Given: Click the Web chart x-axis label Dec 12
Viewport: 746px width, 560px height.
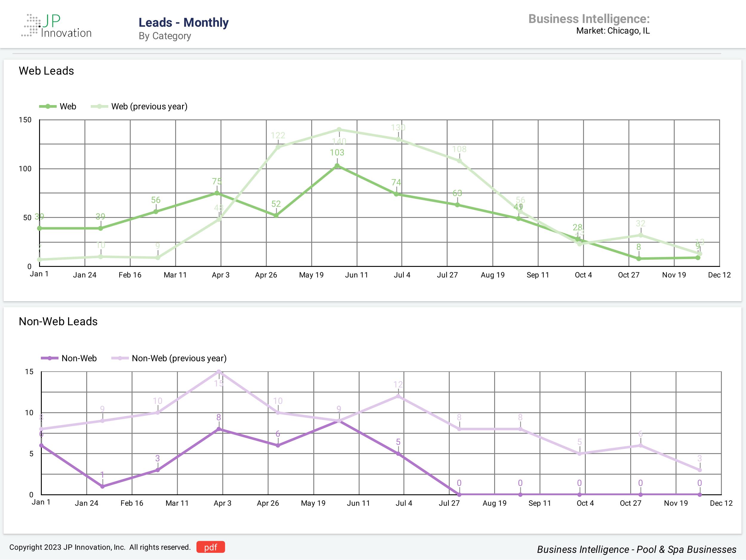Looking at the screenshot, I should [x=719, y=275].
